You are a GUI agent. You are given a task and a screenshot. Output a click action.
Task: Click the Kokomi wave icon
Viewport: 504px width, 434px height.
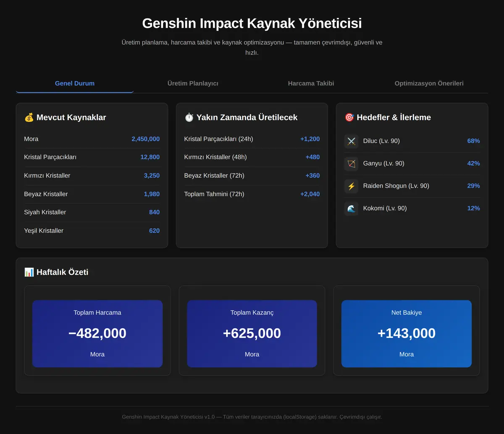(352, 208)
